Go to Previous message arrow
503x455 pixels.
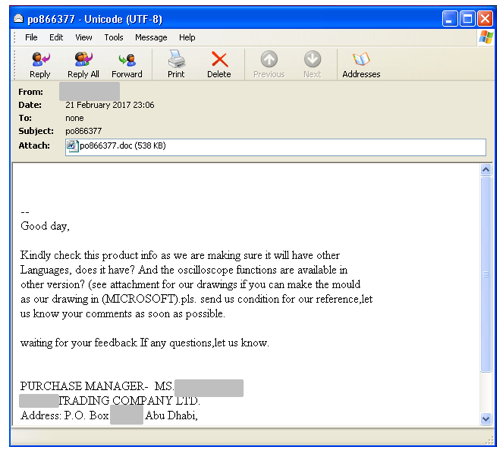[269, 65]
